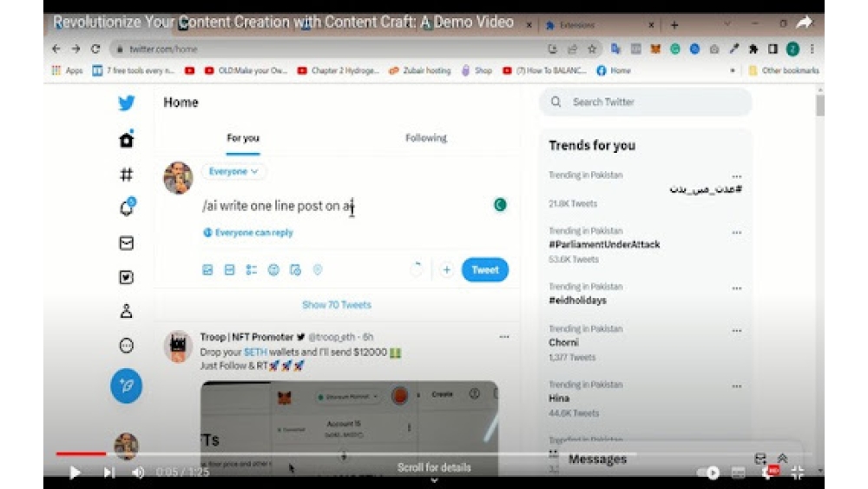The image size is (868, 489).
Task: Open the Extensions puzzle piece icon
Action: click(x=753, y=49)
